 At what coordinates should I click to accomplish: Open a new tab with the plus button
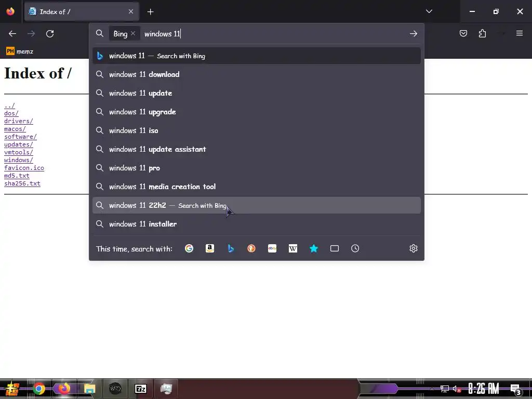(x=150, y=12)
